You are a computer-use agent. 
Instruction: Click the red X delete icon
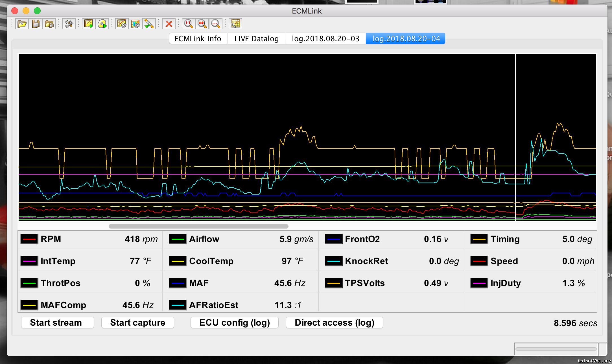point(169,24)
